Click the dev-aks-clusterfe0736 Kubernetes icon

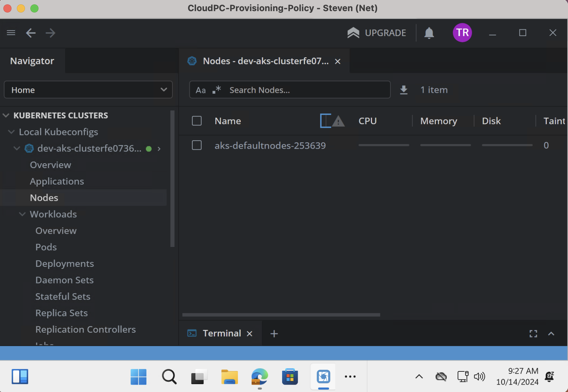click(29, 148)
